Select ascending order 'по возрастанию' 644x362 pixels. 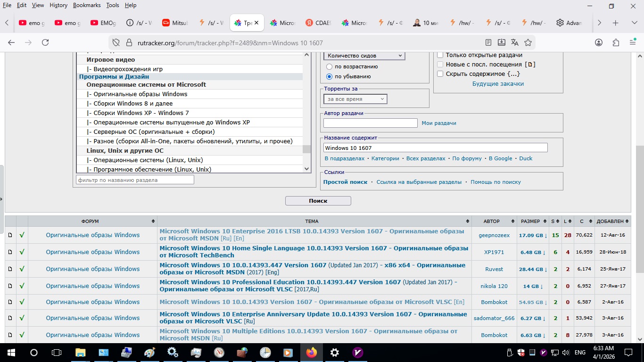(x=330, y=66)
